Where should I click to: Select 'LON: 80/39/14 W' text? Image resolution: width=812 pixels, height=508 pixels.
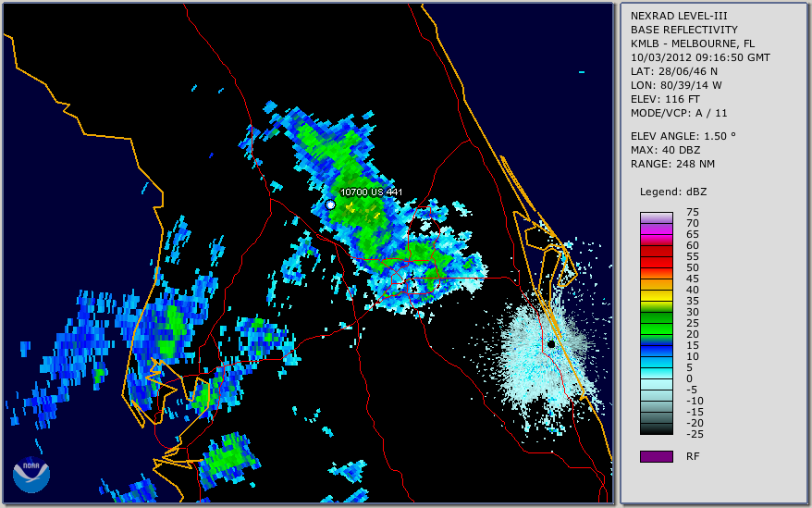tap(676, 85)
